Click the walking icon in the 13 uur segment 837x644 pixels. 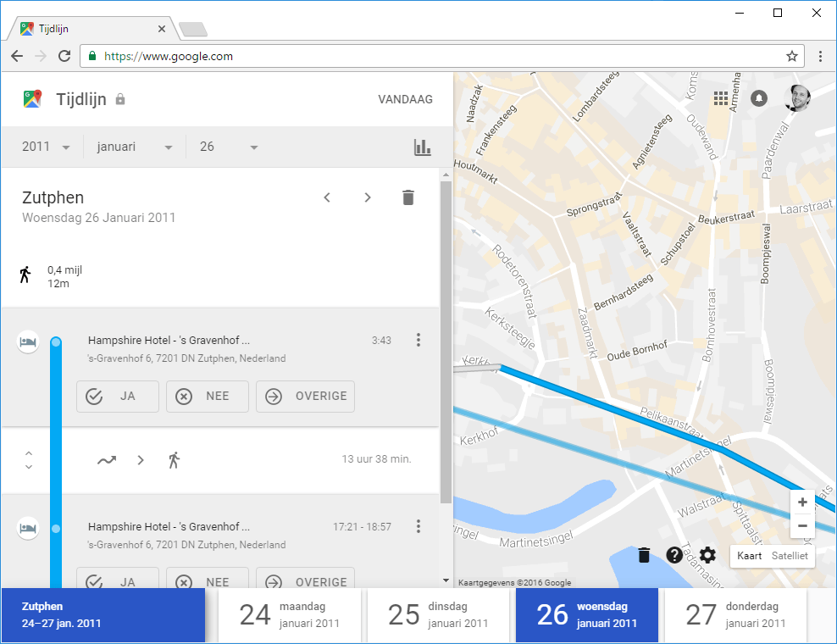[174, 460]
